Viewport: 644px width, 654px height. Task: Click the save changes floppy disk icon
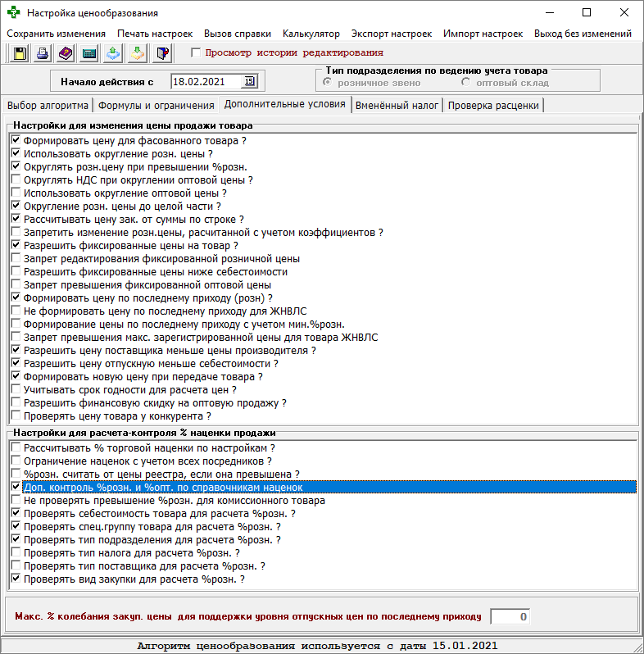tap(19, 53)
